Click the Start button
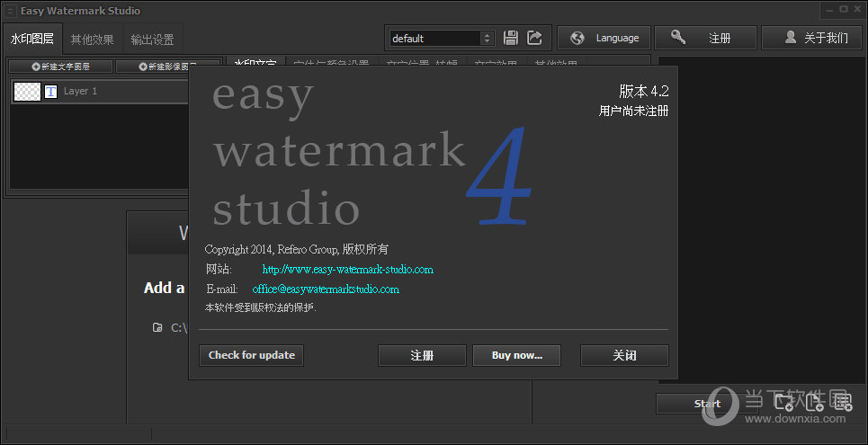 click(707, 404)
